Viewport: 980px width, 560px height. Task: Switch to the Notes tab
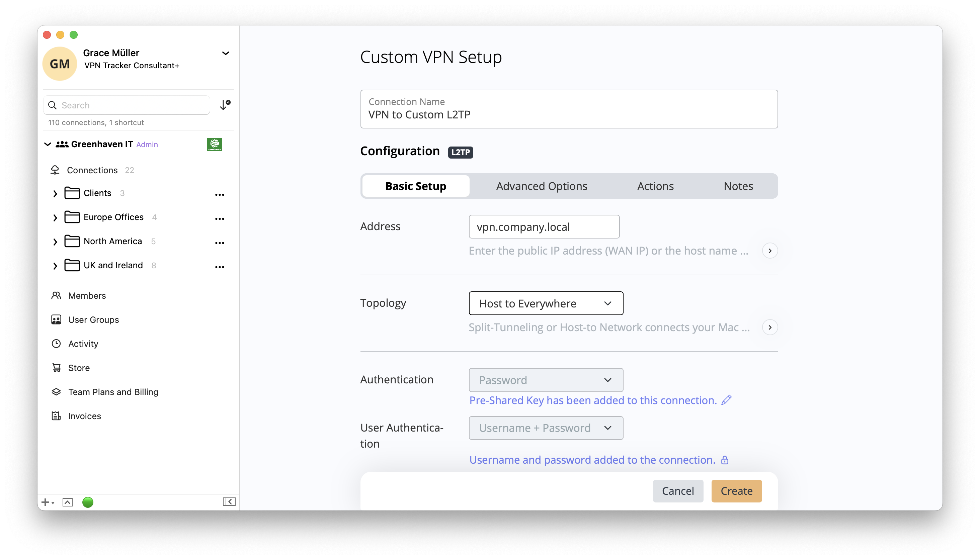pos(738,186)
